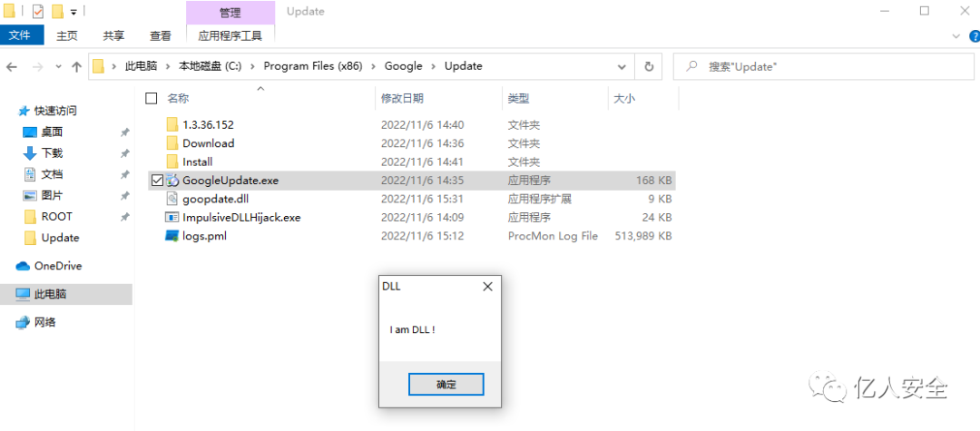Sort by 类型 column
The width and height of the screenshot is (980, 431).
pos(518,98)
